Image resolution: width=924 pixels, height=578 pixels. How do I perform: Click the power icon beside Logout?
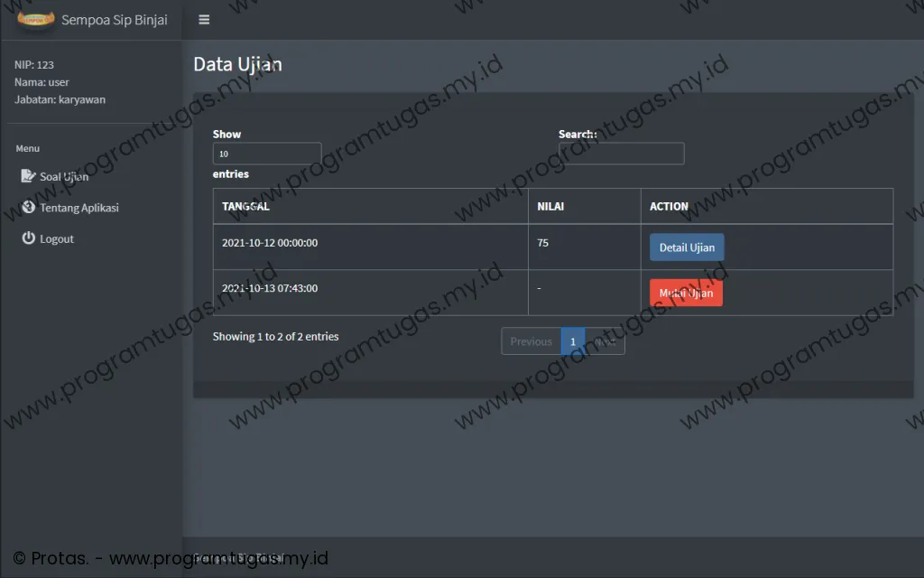pos(28,238)
